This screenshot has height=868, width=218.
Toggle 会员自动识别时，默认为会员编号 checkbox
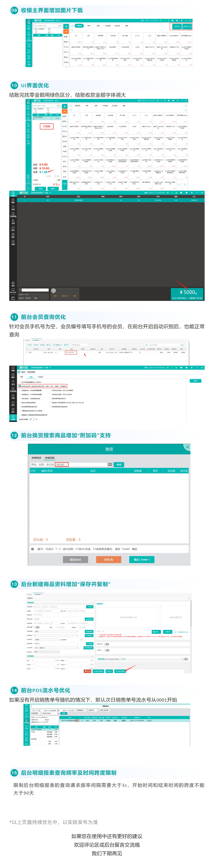pos(50,391)
